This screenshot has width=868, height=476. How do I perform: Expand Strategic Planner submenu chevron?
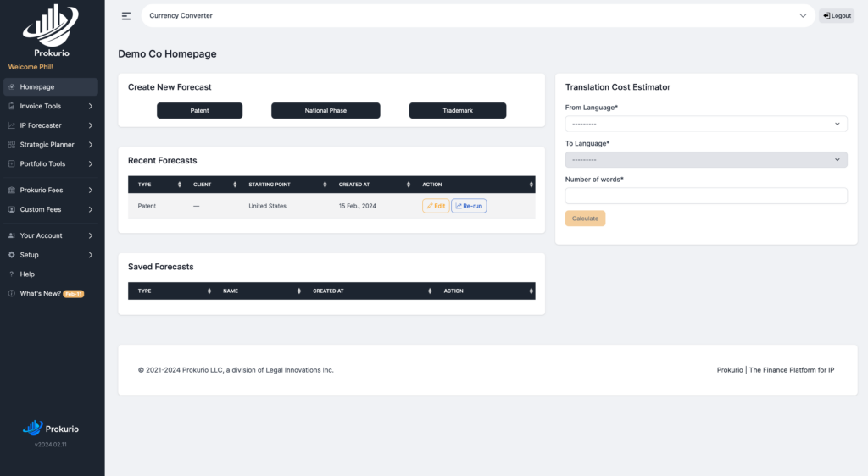[x=91, y=145]
